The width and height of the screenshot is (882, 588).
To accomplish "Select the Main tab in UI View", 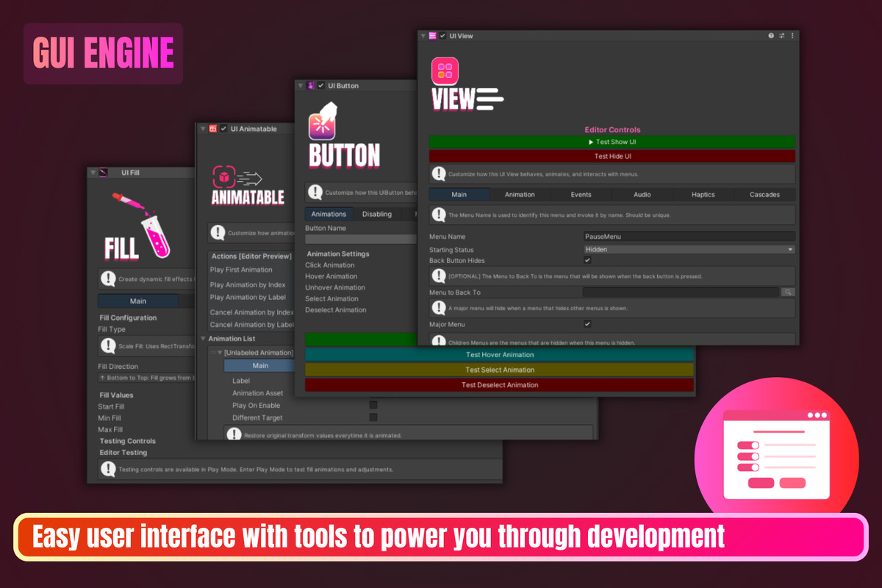I will click(459, 195).
